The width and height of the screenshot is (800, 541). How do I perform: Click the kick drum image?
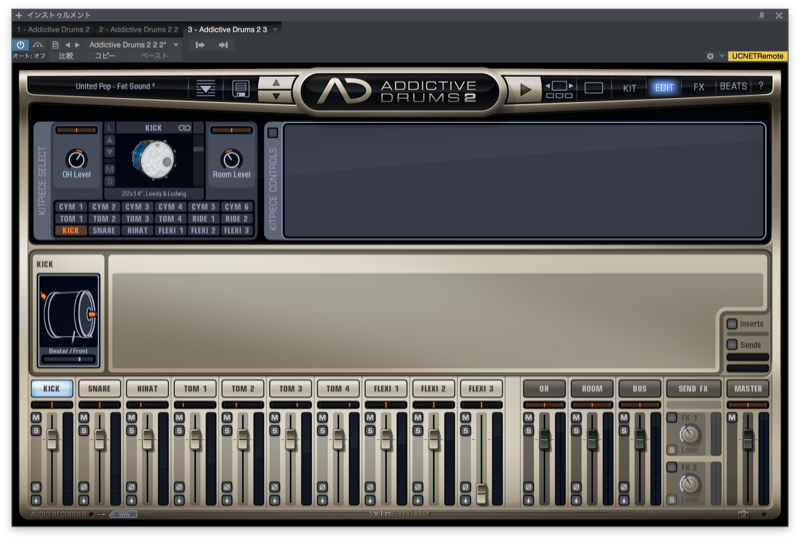(153, 160)
